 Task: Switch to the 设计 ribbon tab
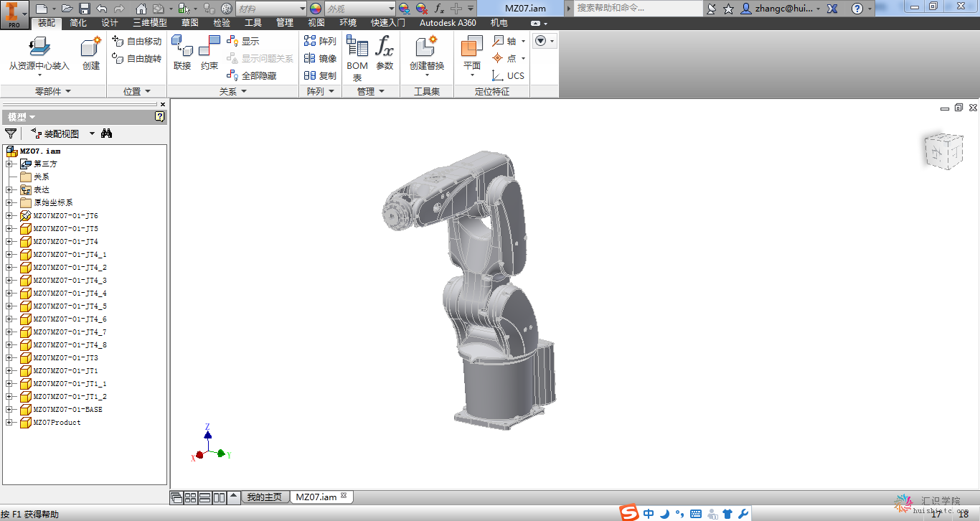[x=110, y=23]
